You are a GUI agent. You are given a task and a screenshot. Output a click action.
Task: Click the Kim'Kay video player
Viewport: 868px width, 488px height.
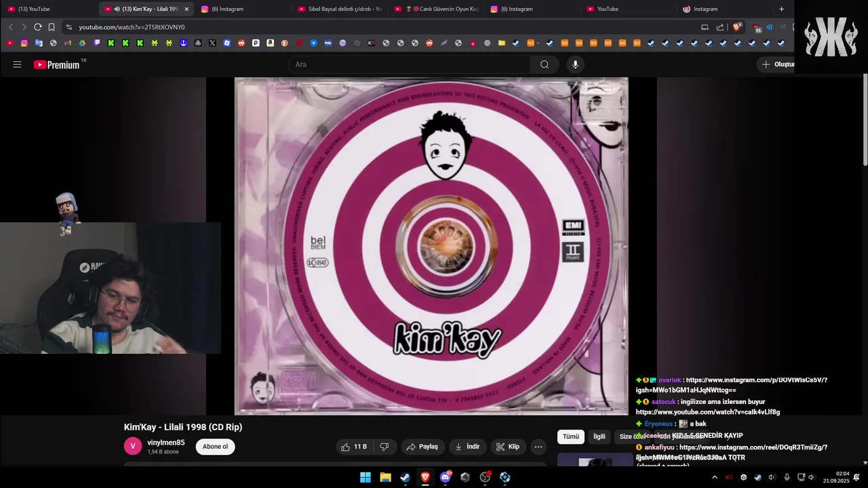pyautogui.click(x=431, y=246)
